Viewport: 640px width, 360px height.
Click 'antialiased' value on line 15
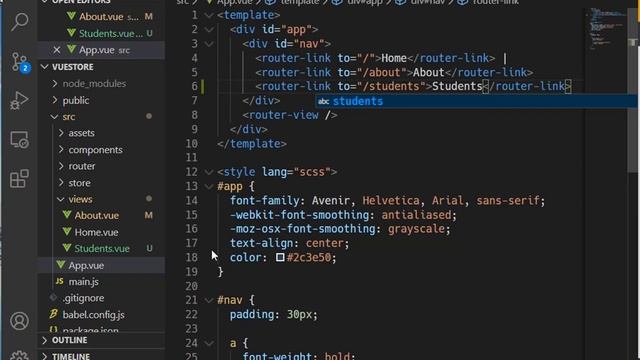[x=416, y=215]
